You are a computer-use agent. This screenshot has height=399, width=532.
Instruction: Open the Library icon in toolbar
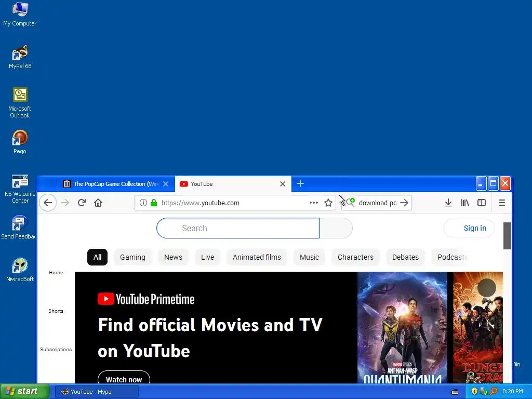[x=465, y=203]
